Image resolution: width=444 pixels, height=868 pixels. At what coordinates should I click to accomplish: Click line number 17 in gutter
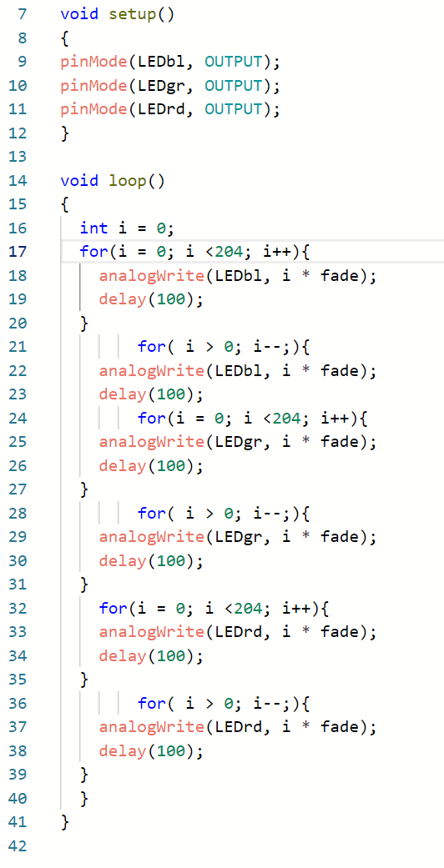click(x=18, y=252)
